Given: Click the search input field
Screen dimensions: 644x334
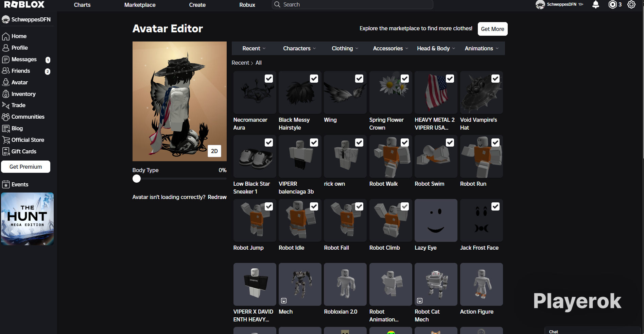Looking at the screenshot, I should (352, 4).
